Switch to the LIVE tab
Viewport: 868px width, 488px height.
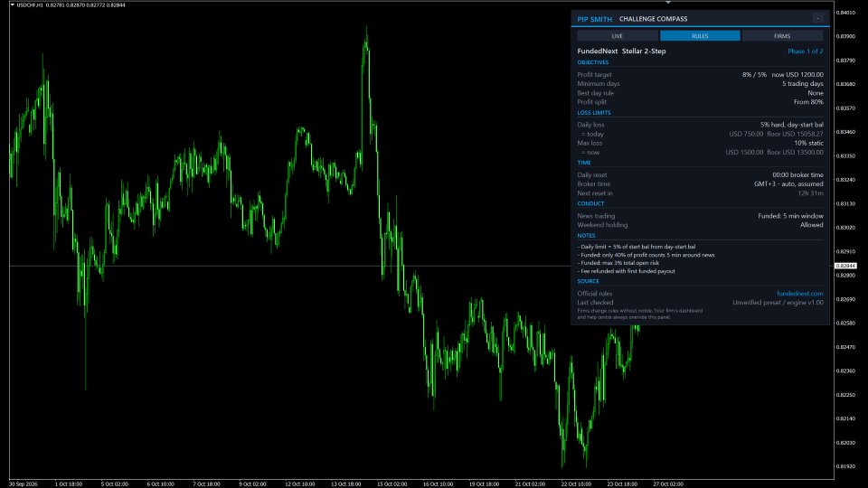(618, 36)
